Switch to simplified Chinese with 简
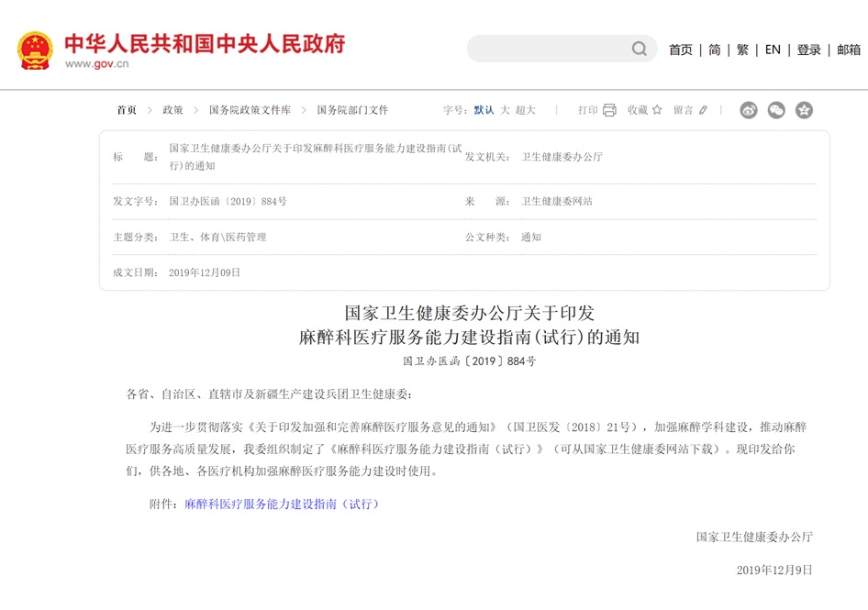The height and width of the screenshot is (610, 868). pos(713,50)
